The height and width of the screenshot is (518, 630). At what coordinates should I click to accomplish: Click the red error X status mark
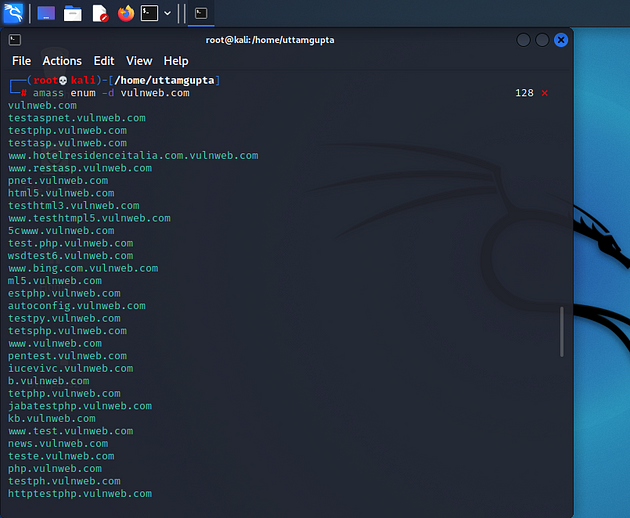[544, 93]
